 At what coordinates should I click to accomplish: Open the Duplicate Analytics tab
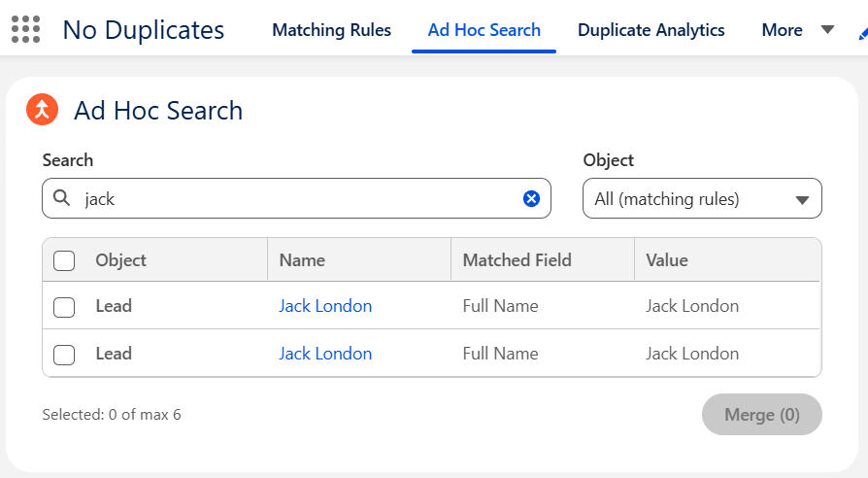(x=651, y=30)
